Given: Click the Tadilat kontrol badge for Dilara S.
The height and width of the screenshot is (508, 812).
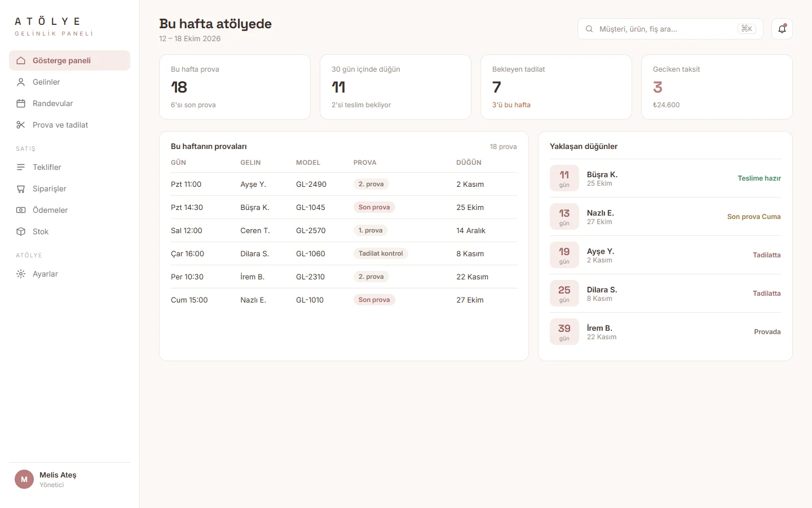Looking at the screenshot, I should tap(381, 253).
